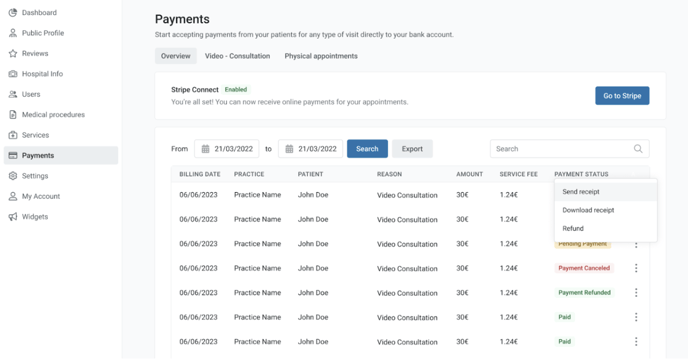Click the Go to Stripe button
688x360 pixels.
tap(622, 96)
